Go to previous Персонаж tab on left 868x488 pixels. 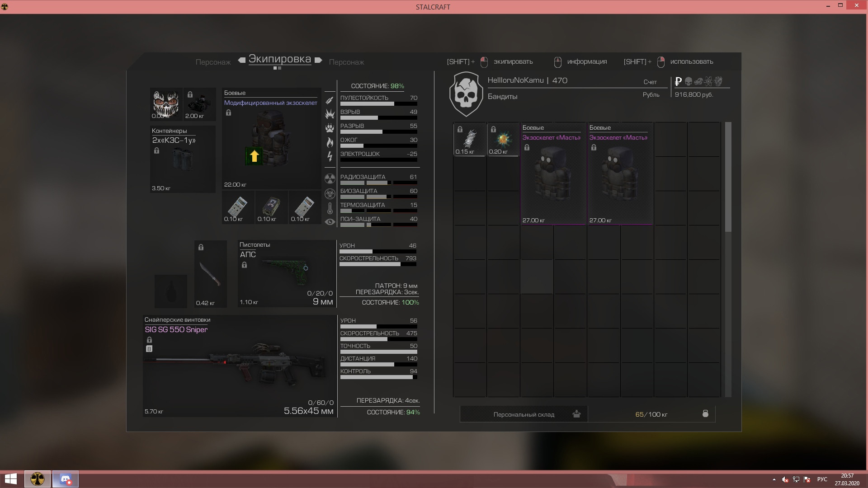pos(213,62)
